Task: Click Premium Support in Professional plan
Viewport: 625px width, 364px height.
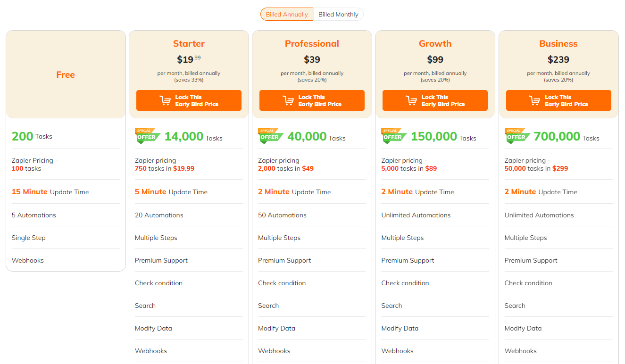Action: click(284, 260)
